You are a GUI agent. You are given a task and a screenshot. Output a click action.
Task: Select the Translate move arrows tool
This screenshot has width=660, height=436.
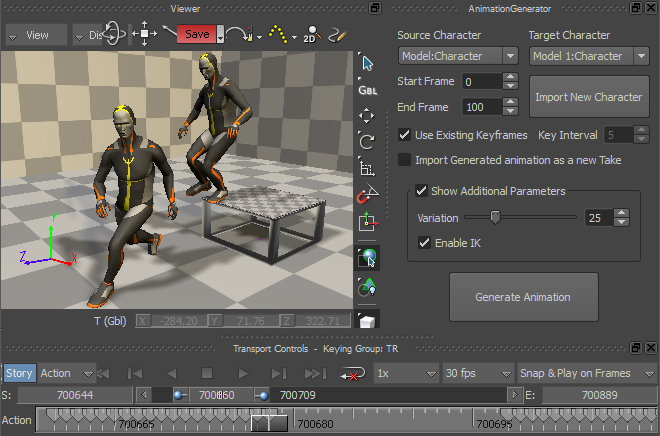click(x=367, y=115)
